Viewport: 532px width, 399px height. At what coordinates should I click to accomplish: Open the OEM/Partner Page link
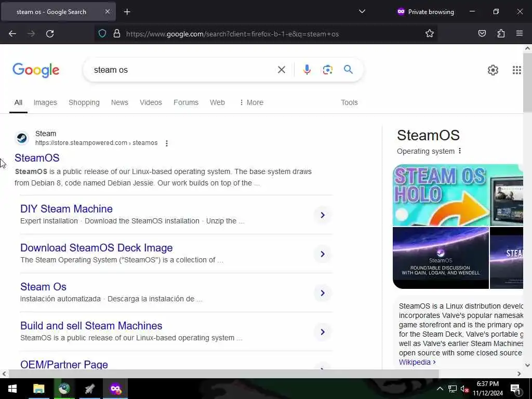(x=64, y=364)
